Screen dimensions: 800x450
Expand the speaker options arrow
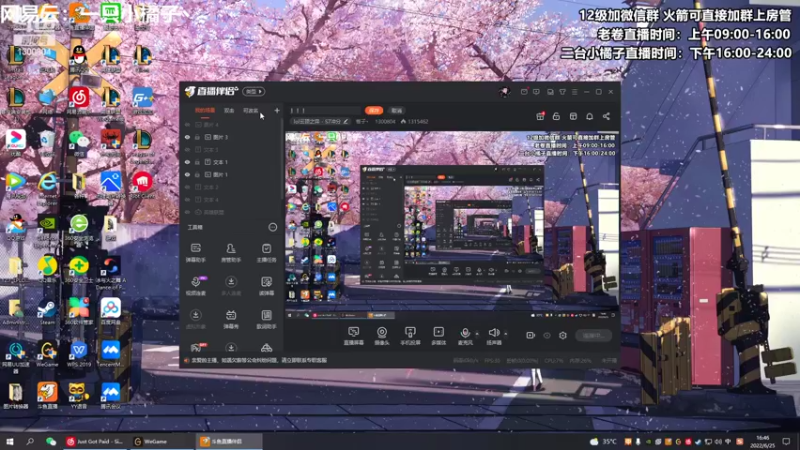[506, 334]
